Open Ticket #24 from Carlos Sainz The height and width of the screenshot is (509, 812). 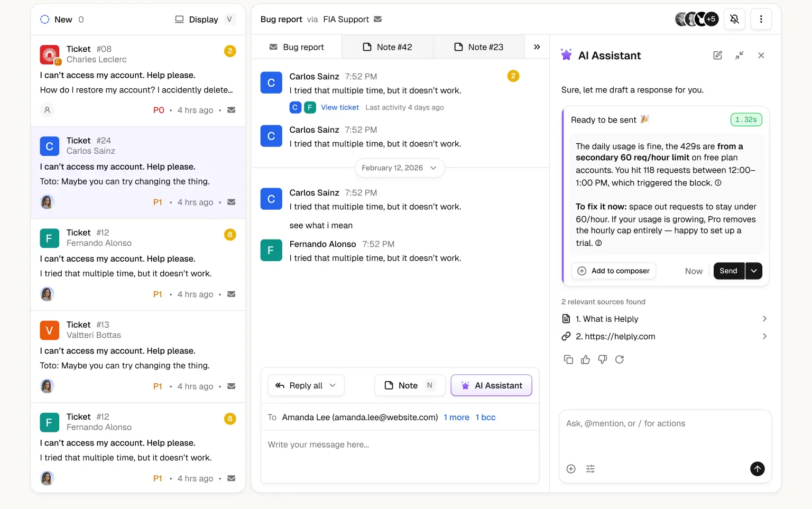click(138, 172)
